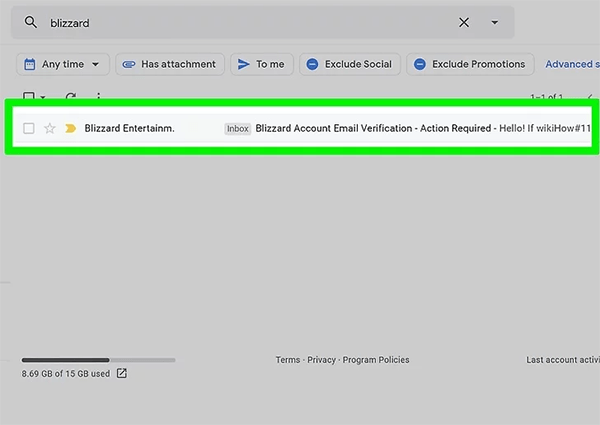Viewport: 600px width, 425px height.
Task: Open Blizzard Account Email Verification subject
Action: pyautogui.click(x=373, y=128)
